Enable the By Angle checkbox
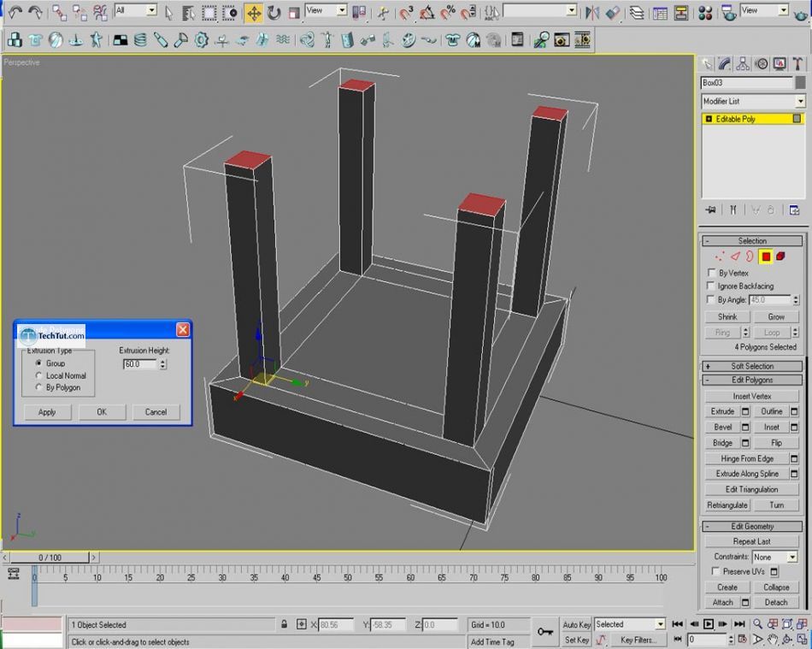Screen dimensions: 812x649 click(711, 299)
